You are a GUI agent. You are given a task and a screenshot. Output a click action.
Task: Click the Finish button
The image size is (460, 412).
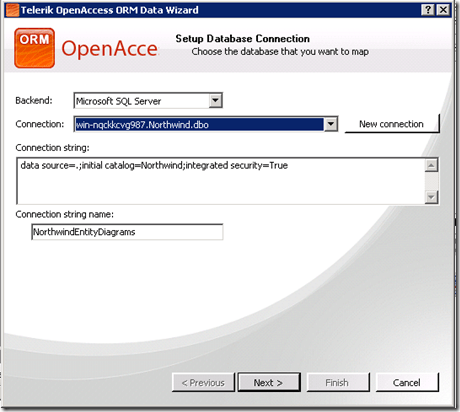[x=338, y=382]
